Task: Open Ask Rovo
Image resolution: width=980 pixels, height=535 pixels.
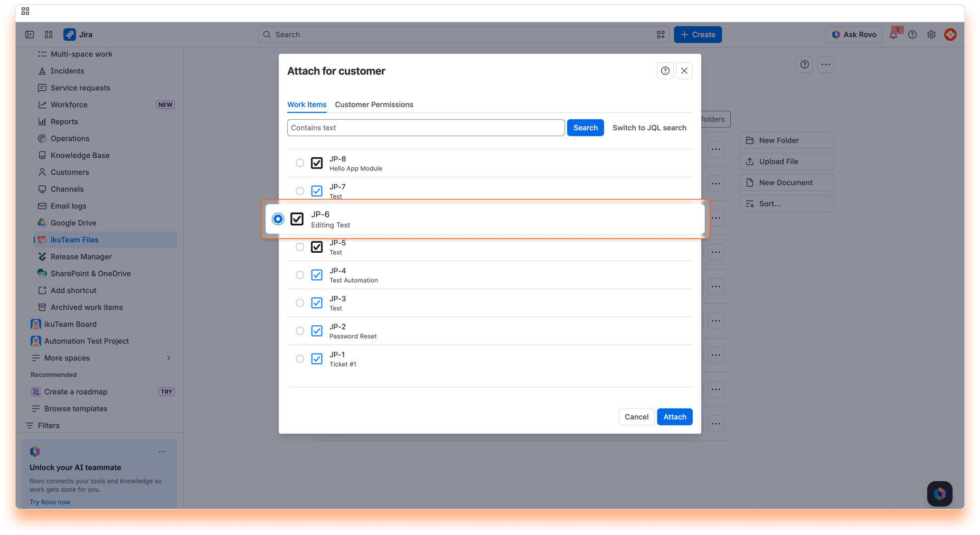Action: point(854,35)
